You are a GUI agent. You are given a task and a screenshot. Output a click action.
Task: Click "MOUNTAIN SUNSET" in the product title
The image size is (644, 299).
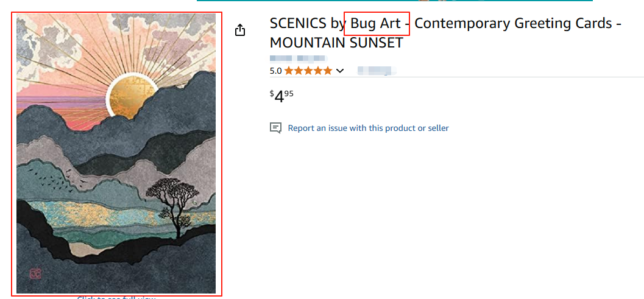[x=336, y=43]
